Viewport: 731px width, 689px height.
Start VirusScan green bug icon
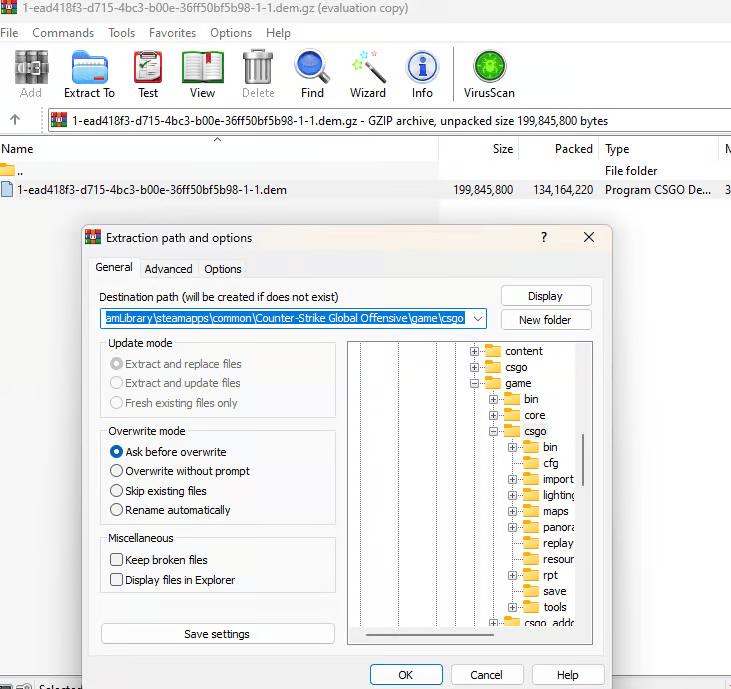[489, 67]
